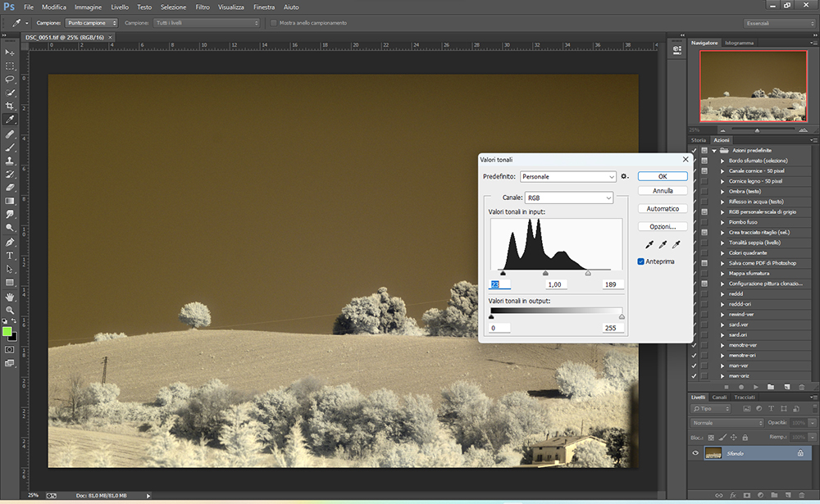Image resolution: width=820 pixels, height=504 pixels.
Task: Switch to the Canali tab
Action: point(718,397)
